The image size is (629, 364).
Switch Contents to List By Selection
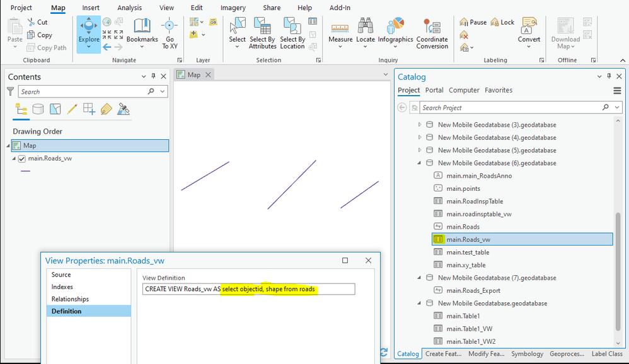[55, 109]
